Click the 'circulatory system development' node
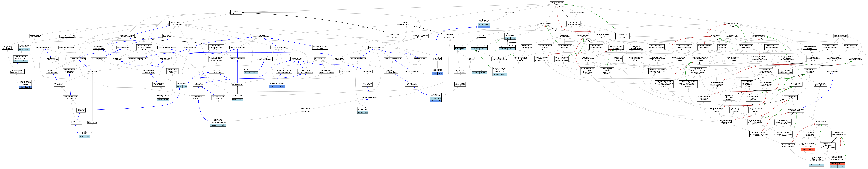The image size is (868, 169). click(x=264, y=59)
